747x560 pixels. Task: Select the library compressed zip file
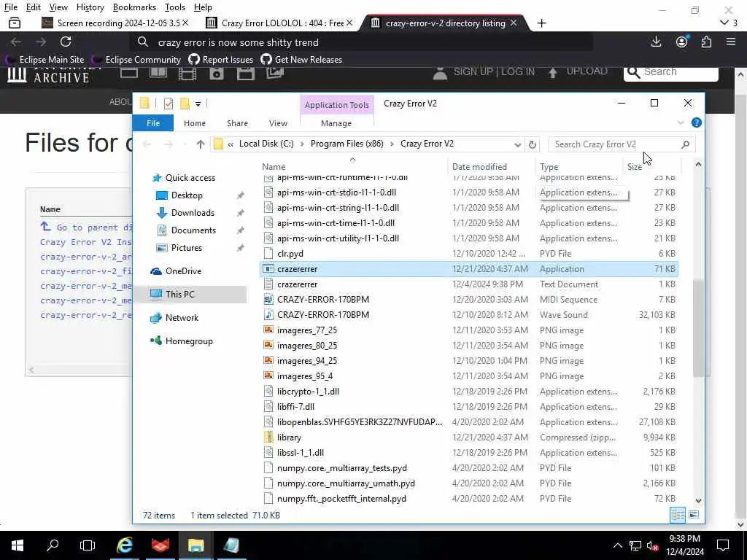469,437
